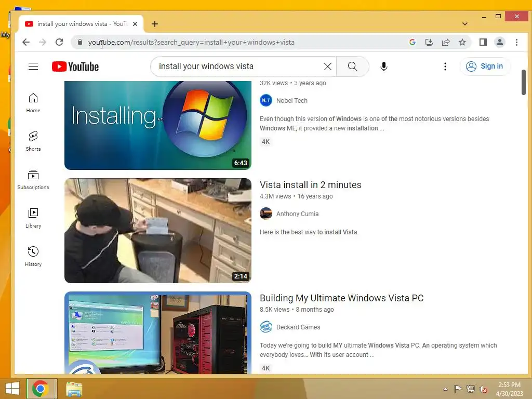Click the magnifier search button
532x399 pixels.
click(x=353, y=66)
